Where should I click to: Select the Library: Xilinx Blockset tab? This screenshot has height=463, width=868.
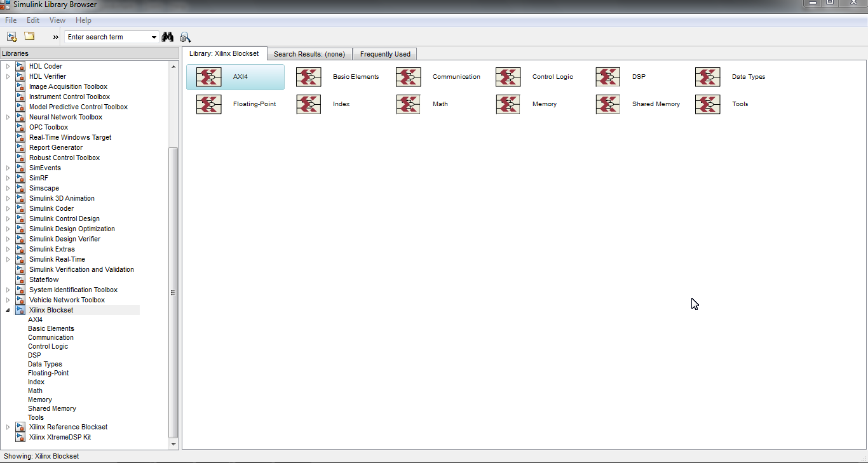tap(224, 53)
